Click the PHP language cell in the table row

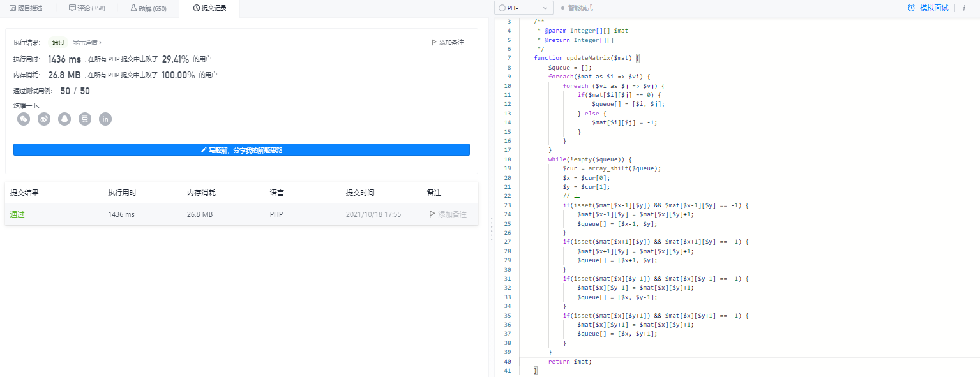[x=276, y=214]
